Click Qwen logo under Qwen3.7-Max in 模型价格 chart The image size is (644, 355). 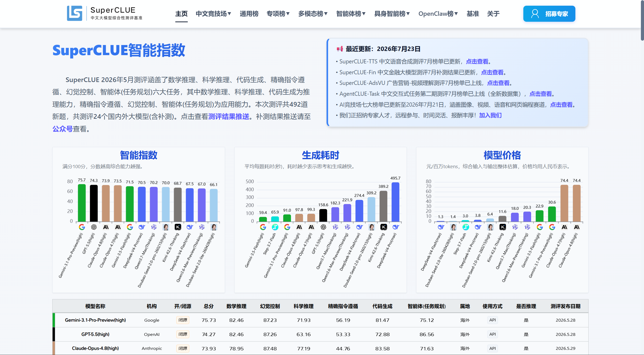point(515,227)
